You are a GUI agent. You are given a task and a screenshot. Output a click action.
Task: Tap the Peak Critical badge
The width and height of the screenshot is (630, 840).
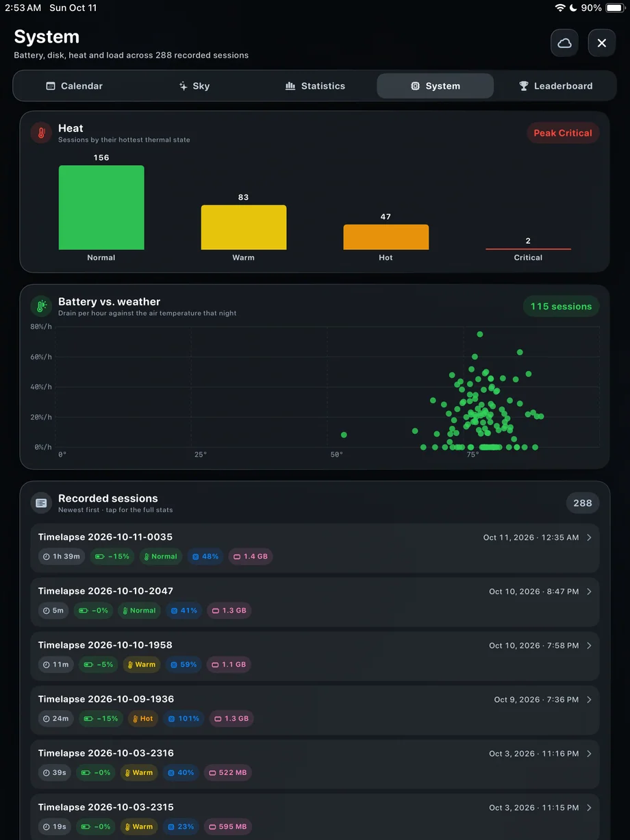click(x=563, y=133)
